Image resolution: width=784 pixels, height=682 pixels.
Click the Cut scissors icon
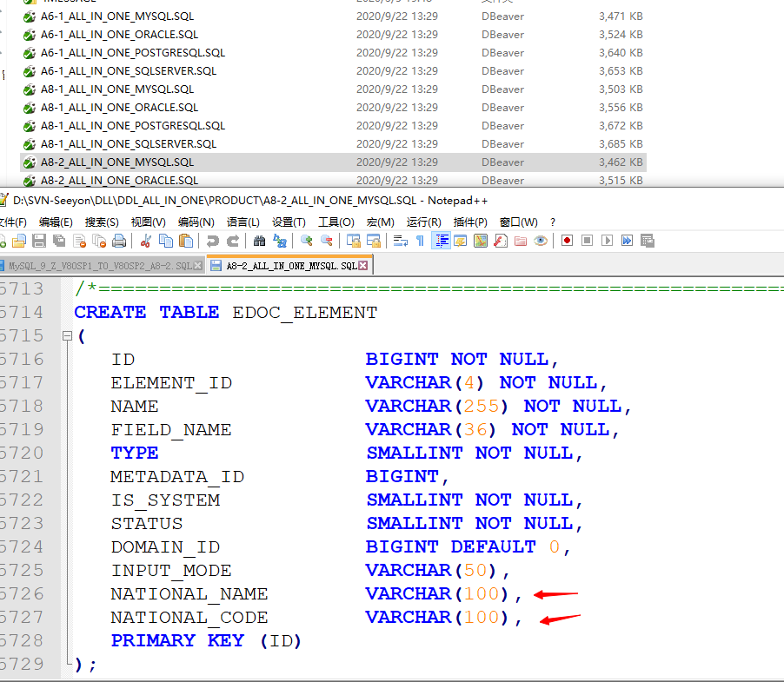pyautogui.click(x=146, y=241)
